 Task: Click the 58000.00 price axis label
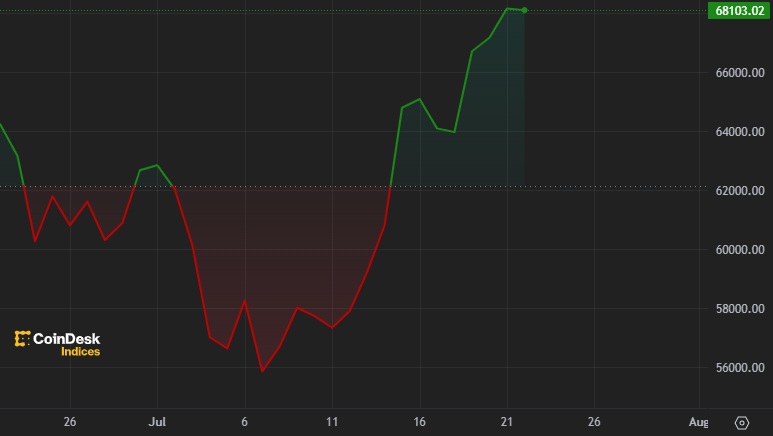pyautogui.click(x=739, y=309)
